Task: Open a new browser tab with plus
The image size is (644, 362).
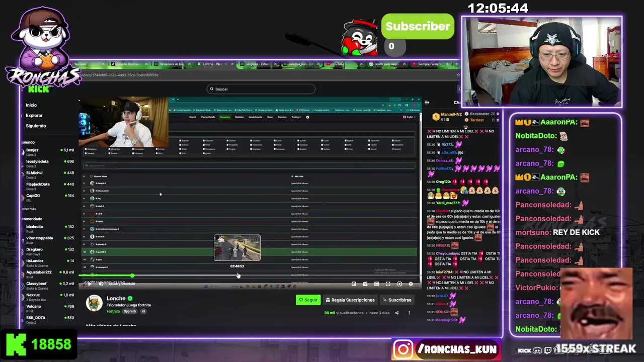Action: pyautogui.click(x=457, y=64)
